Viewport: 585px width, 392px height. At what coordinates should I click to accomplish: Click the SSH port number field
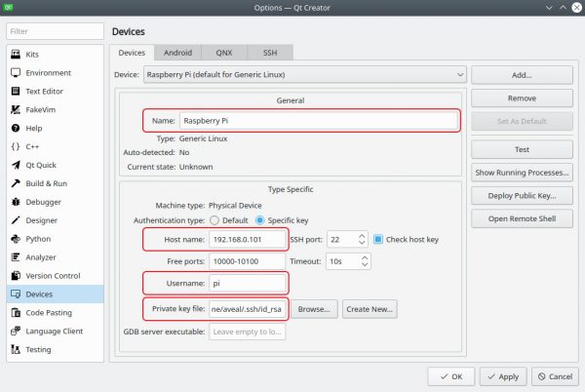pos(342,240)
